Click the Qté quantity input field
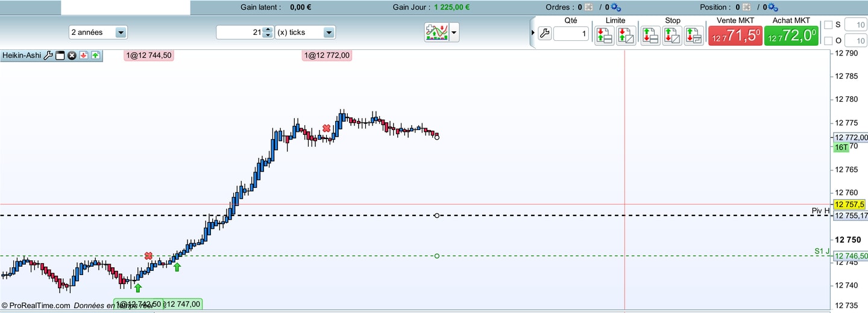The width and height of the screenshot is (868, 313). click(571, 34)
